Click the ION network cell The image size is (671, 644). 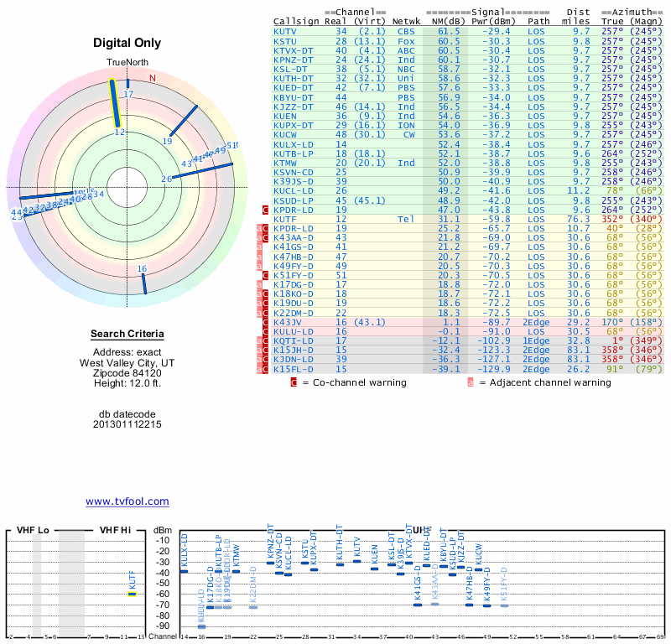[x=406, y=126]
